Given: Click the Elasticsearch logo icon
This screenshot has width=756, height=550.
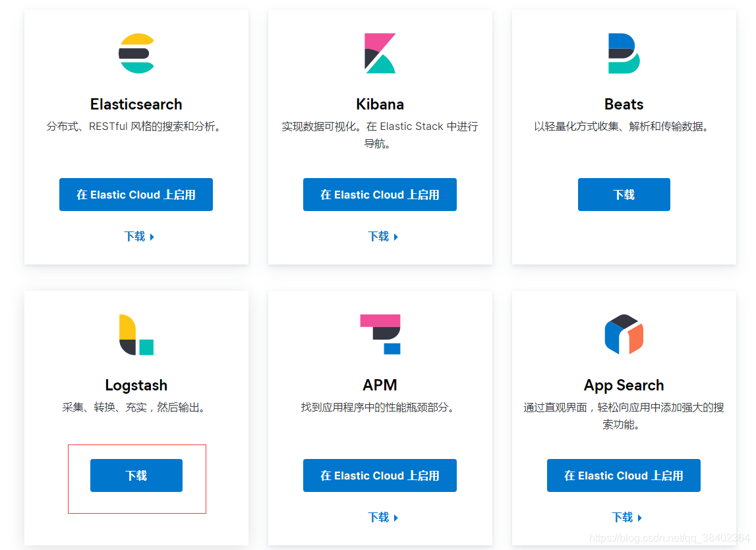Looking at the screenshot, I should [136, 52].
